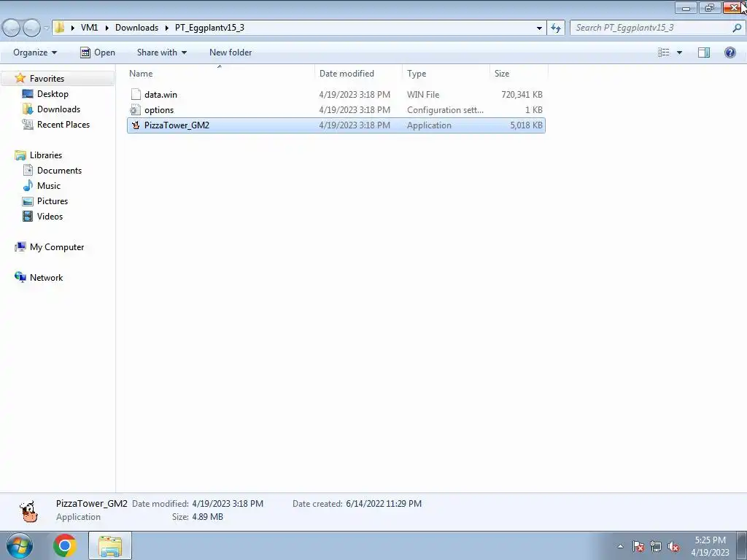747x560 pixels.
Task: Click the PizzaTower_GM2 app icon in list
Action: click(x=136, y=125)
